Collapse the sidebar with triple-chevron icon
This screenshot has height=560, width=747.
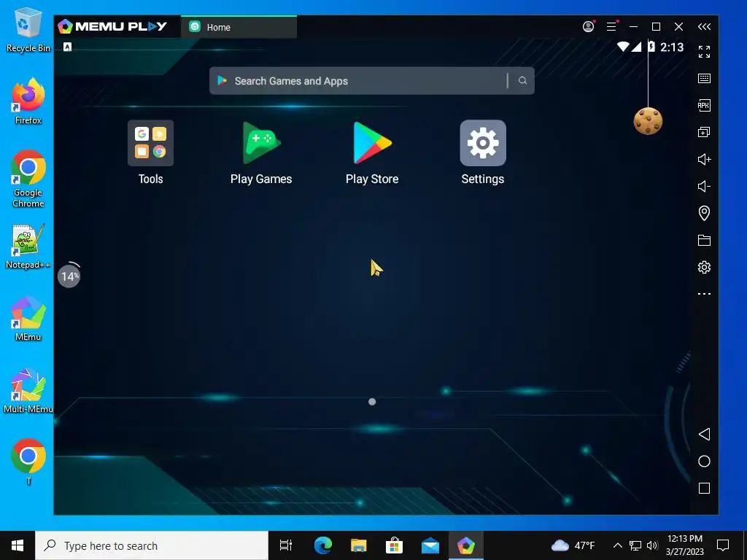704,27
